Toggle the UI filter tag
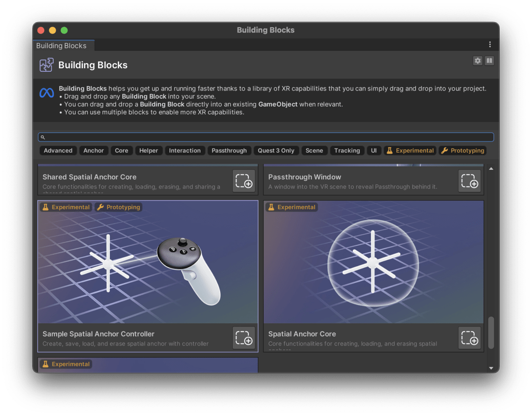This screenshot has width=532, height=416. (374, 151)
